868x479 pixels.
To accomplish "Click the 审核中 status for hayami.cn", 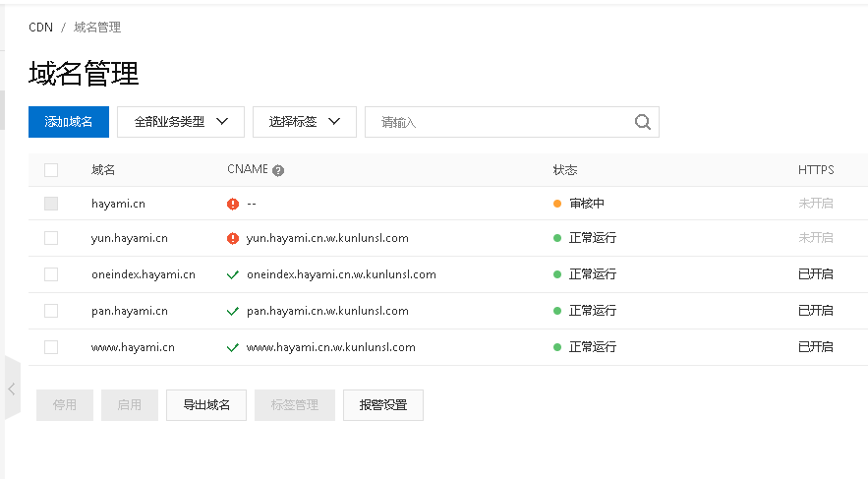I will point(587,204).
